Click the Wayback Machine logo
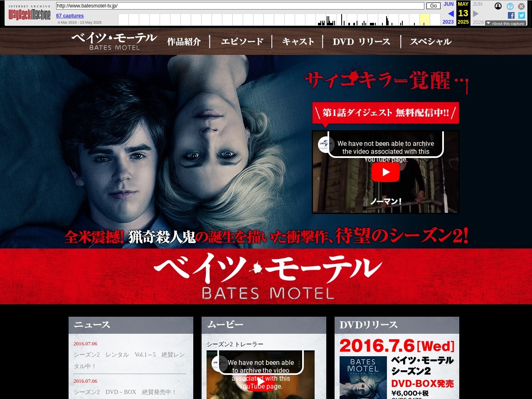The image size is (532, 399). pos(30,13)
